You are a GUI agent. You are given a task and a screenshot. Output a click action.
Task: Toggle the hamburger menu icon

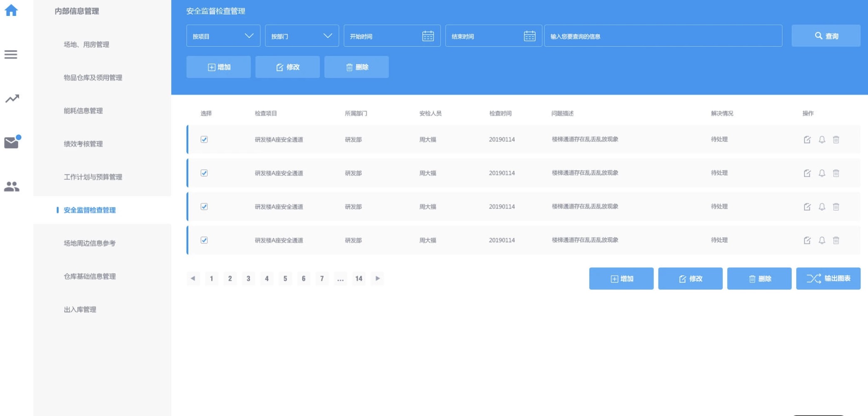(x=11, y=55)
